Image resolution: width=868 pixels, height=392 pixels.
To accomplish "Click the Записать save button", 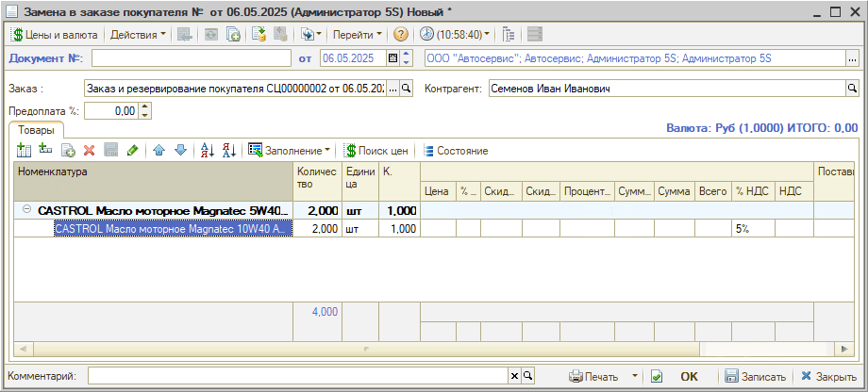I will [755, 376].
